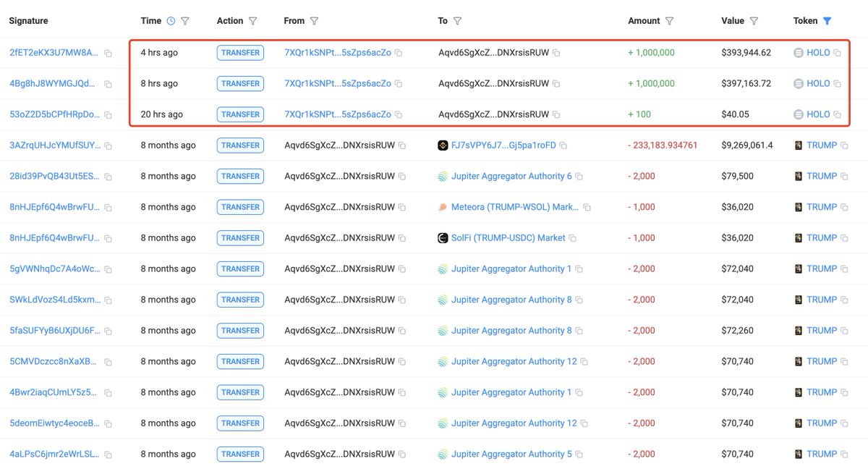Click the SolFi logo icon

443,237
